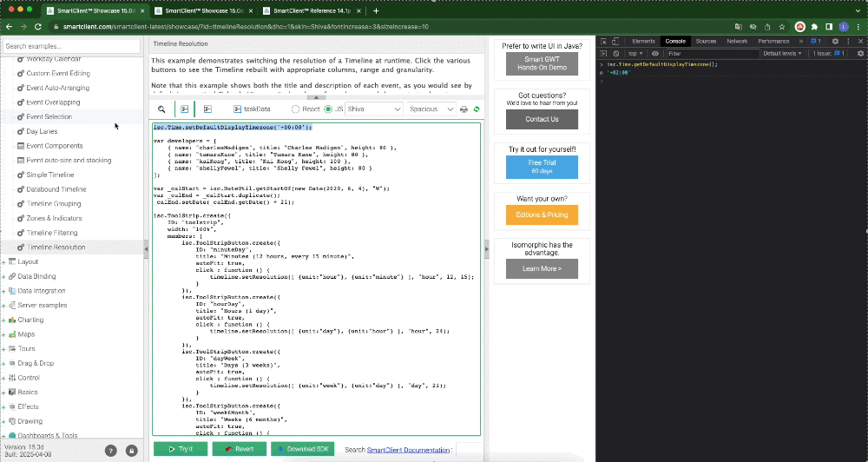
Task: Click the Try it button
Action: tap(180, 449)
